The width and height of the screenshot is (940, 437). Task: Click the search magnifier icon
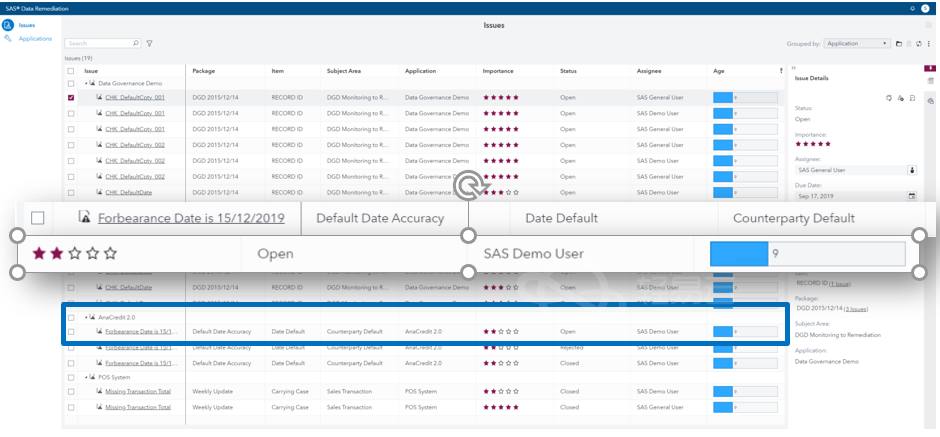click(136, 43)
